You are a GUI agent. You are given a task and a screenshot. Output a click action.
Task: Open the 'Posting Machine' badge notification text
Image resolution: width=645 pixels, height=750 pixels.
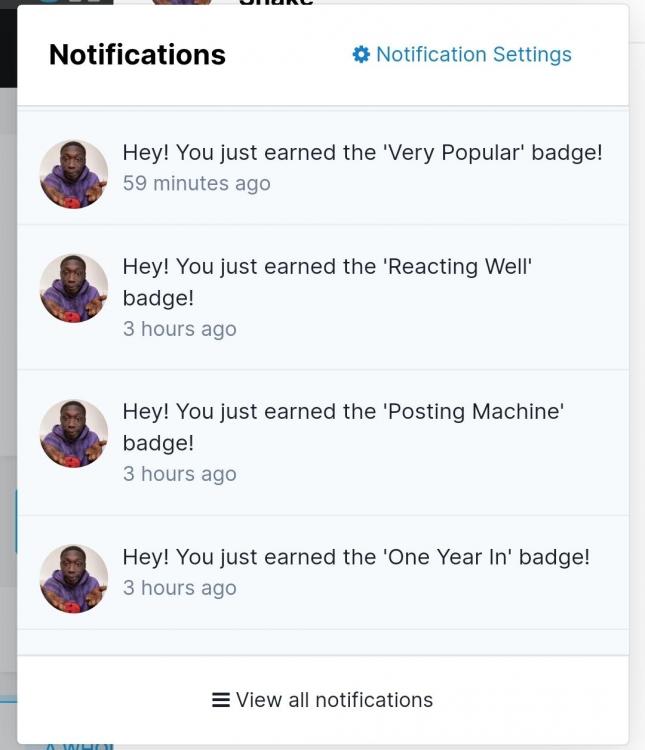[343, 412]
